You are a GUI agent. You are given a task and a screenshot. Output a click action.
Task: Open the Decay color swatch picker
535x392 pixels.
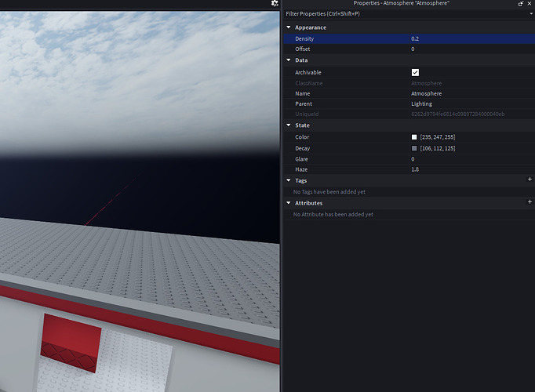coord(414,148)
